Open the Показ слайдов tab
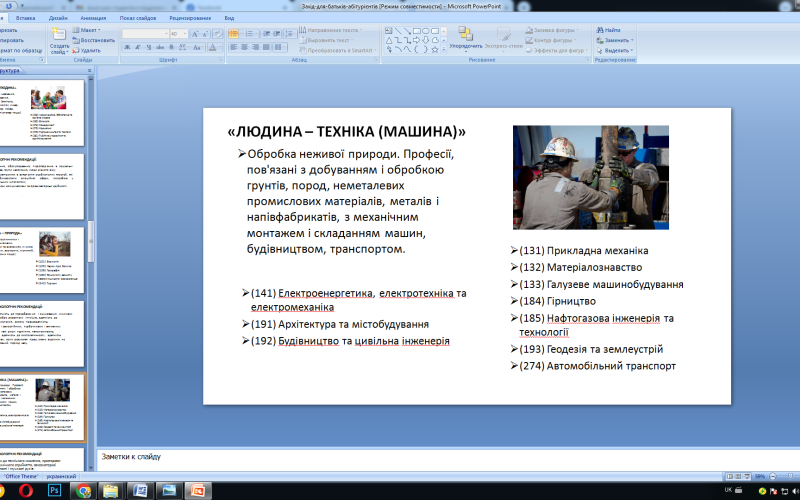 (138, 18)
